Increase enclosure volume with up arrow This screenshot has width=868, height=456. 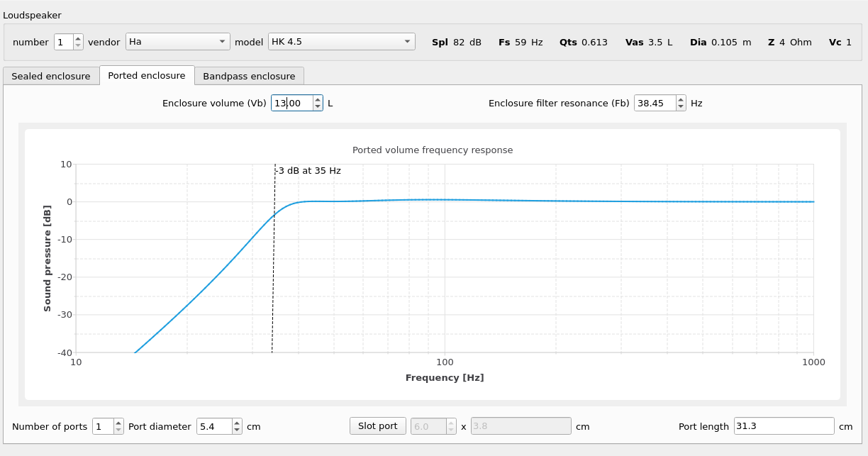318,100
